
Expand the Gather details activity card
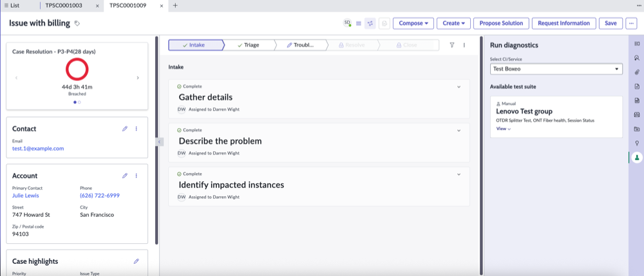tap(459, 87)
